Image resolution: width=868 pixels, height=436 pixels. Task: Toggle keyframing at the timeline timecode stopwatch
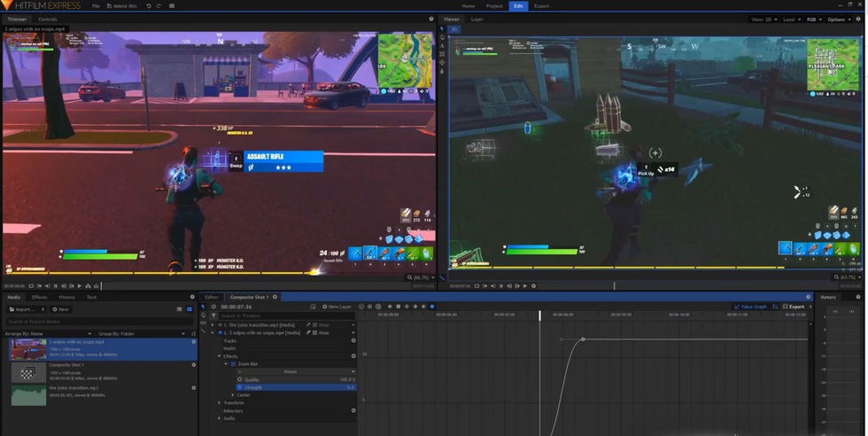click(214, 307)
